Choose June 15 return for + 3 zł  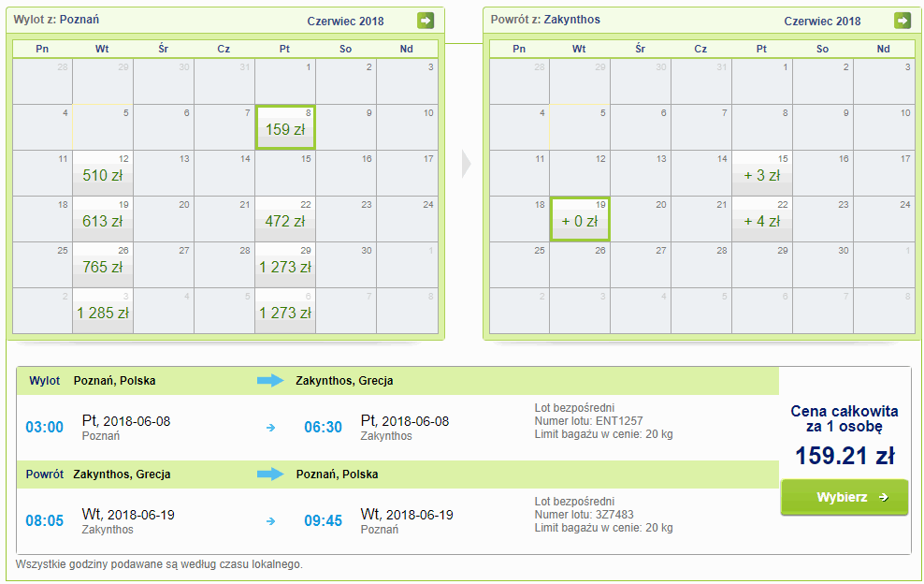click(762, 173)
